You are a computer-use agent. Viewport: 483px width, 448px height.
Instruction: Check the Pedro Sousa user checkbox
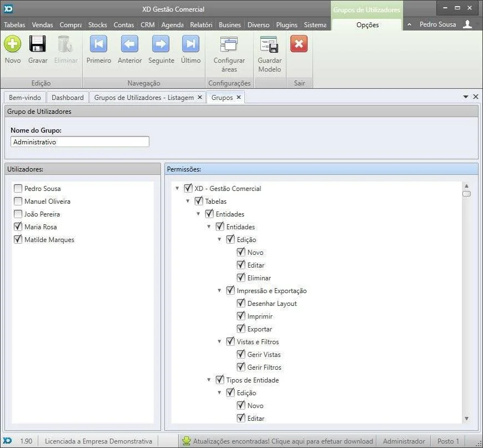(x=18, y=188)
